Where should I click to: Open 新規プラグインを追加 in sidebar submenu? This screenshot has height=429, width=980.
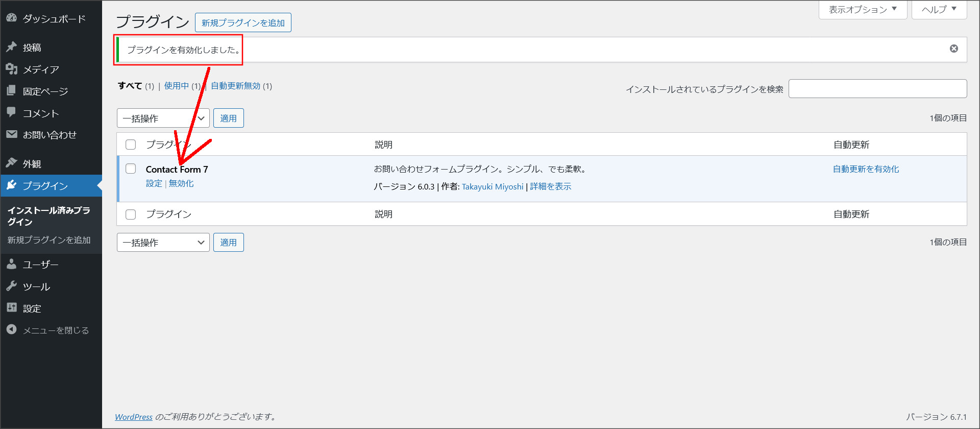49,240
